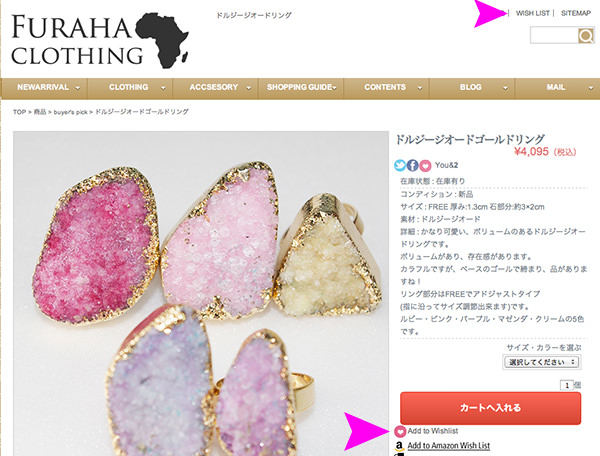Share product via Facebook icon
Screen dimensions: 600x456
[x=412, y=165]
